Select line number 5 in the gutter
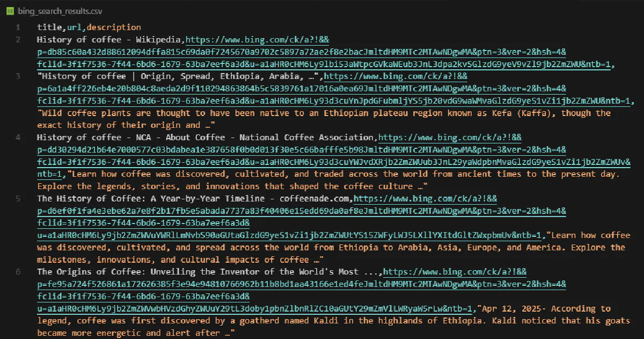Viewport: 644px width, 339px height. (x=18, y=199)
